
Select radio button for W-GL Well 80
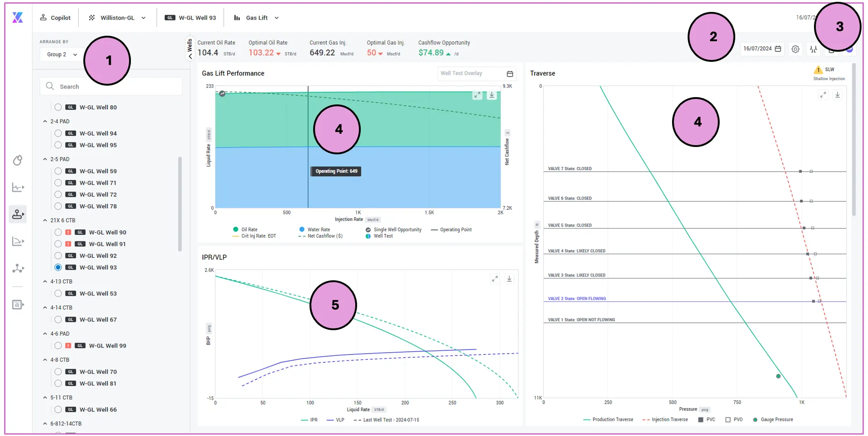[58, 107]
